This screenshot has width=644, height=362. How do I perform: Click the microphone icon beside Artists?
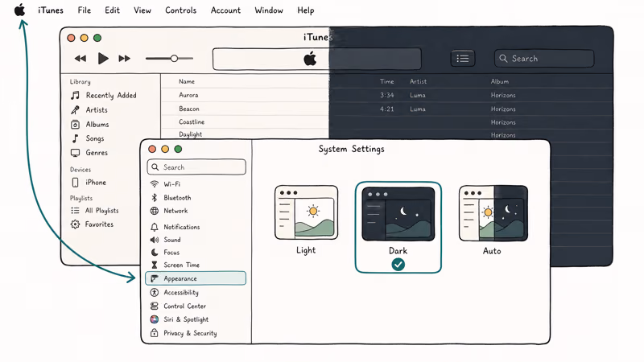point(75,109)
